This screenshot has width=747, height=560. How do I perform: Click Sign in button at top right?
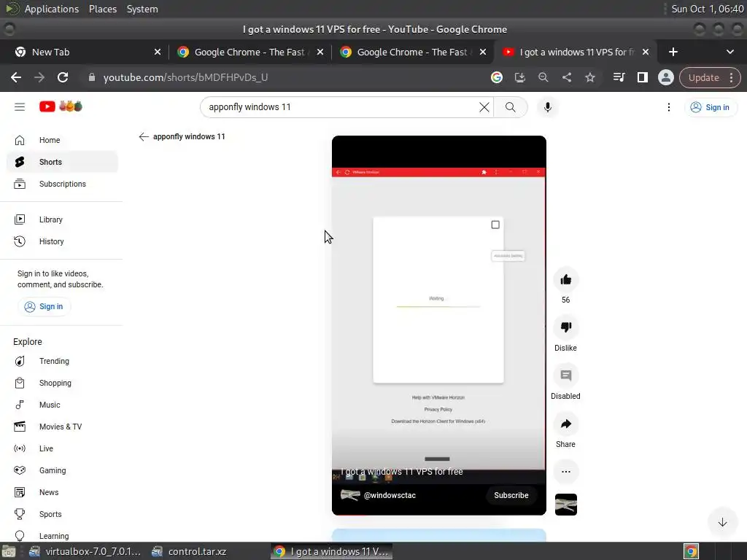(x=711, y=107)
